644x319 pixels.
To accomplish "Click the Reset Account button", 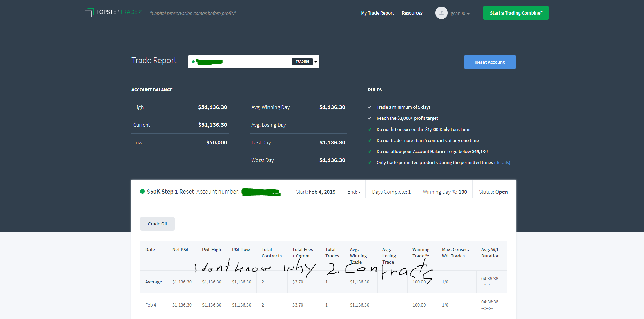I will tap(490, 62).
